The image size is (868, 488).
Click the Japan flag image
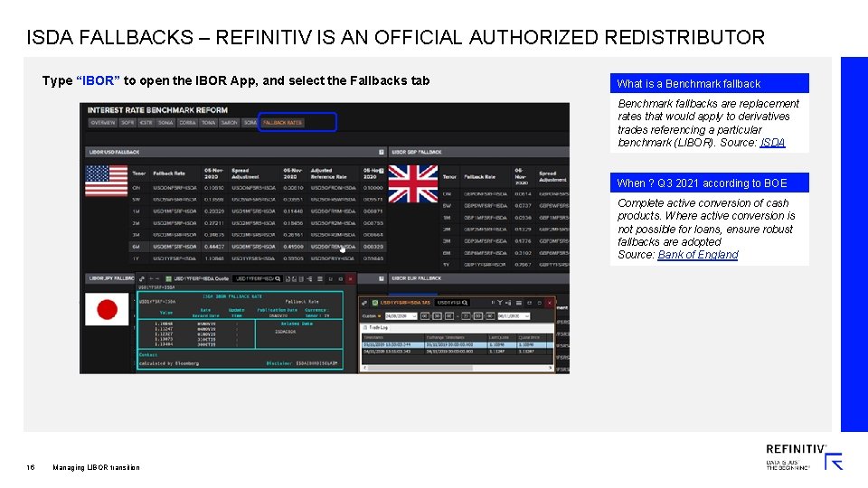[x=107, y=309]
